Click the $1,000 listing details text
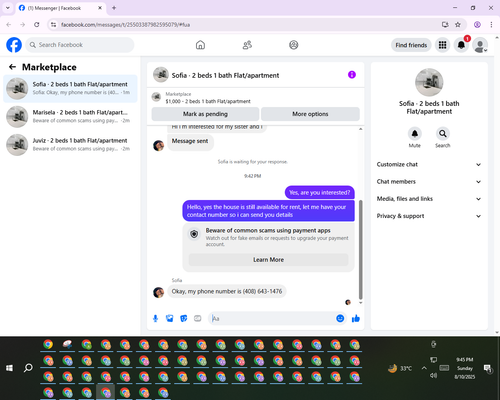 pos(208,101)
